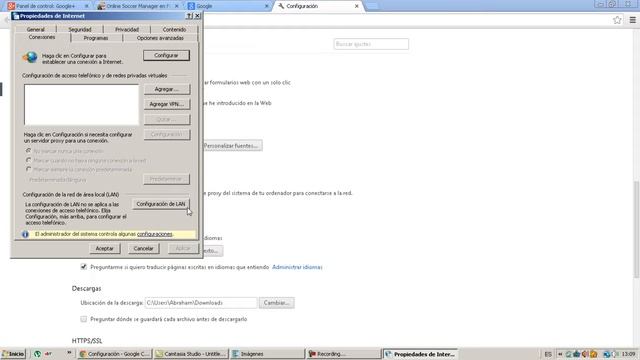Image resolution: width=640 pixels, height=360 pixels.
Task: Click the globe connection wizard icon
Action: pos(30,57)
